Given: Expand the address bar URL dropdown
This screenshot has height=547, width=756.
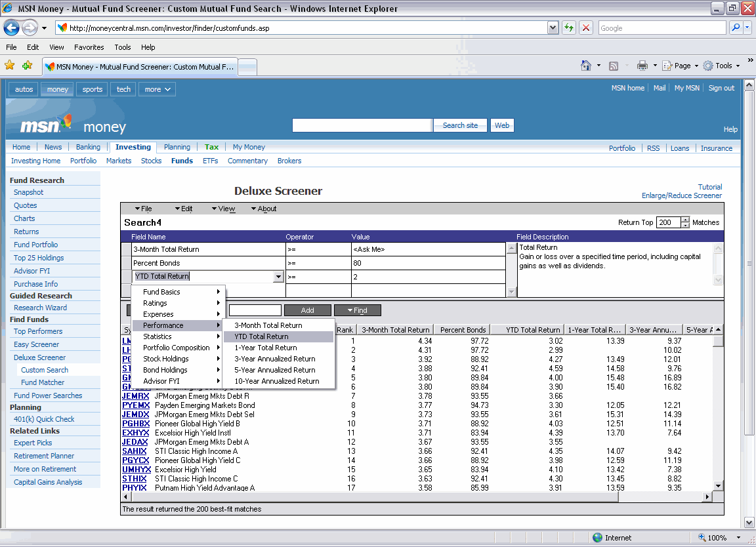Looking at the screenshot, I should point(553,28).
